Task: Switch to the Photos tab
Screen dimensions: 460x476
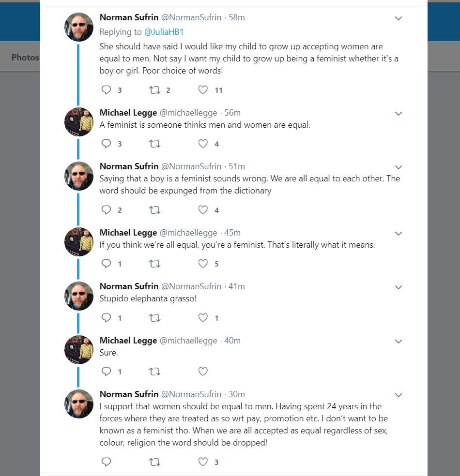Action: pos(25,58)
